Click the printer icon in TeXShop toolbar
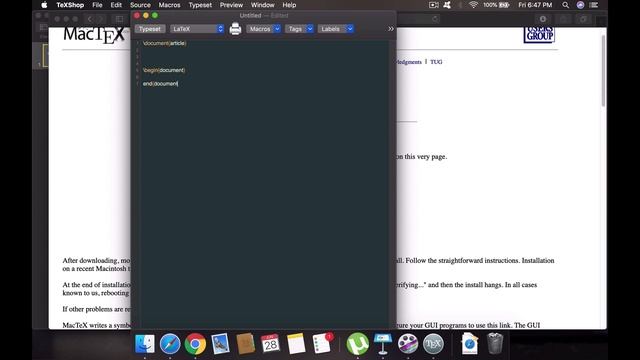Image resolution: width=640 pixels, height=360 pixels. 235,29
